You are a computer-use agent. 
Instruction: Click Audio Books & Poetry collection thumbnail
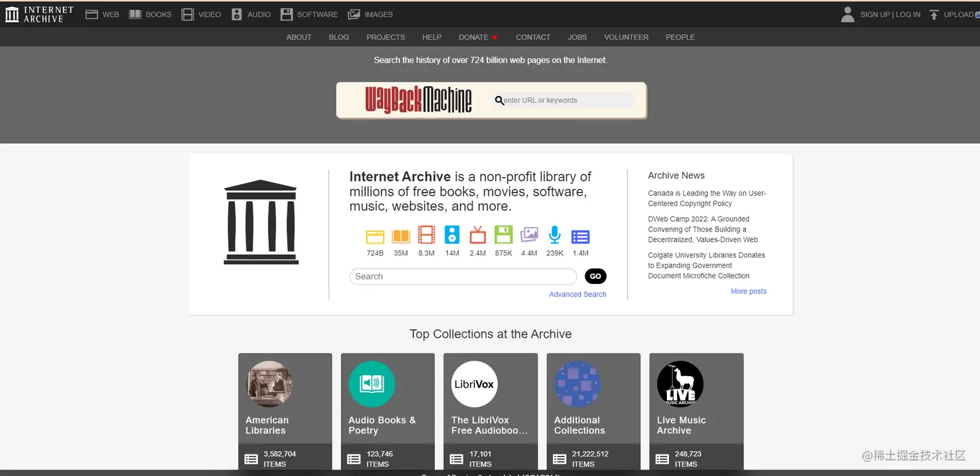[372, 384]
